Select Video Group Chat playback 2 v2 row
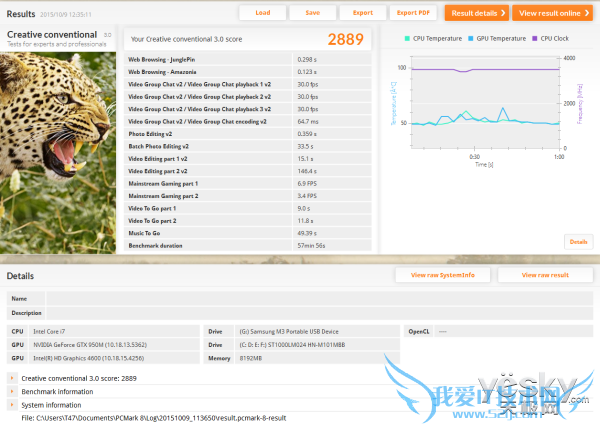Screen dimensions: 600x429 click(x=248, y=97)
